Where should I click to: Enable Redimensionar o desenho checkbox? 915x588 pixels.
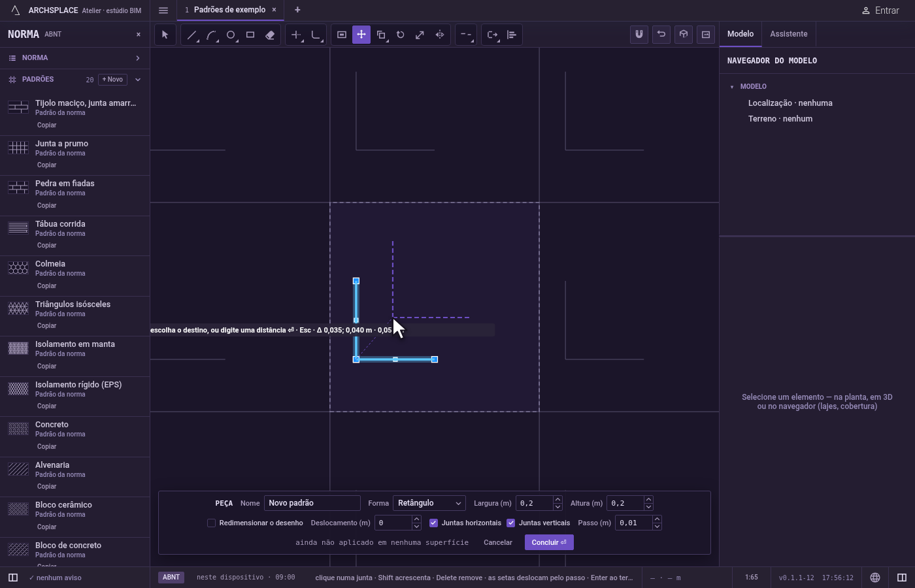[x=211, y=523]
